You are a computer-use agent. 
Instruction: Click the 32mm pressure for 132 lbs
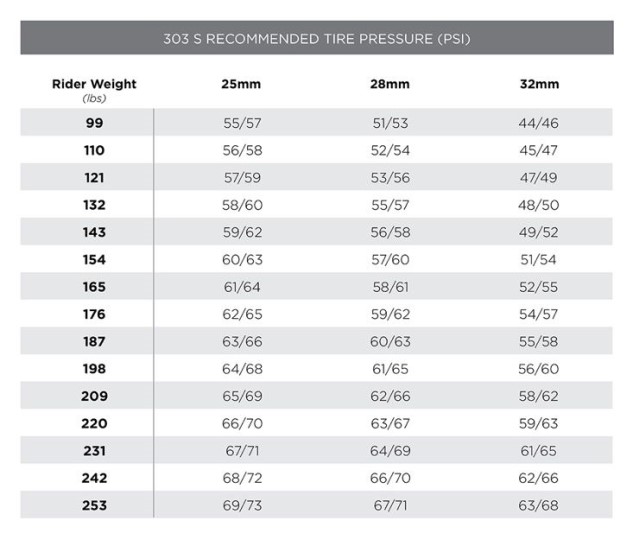[x=539, y=204]
